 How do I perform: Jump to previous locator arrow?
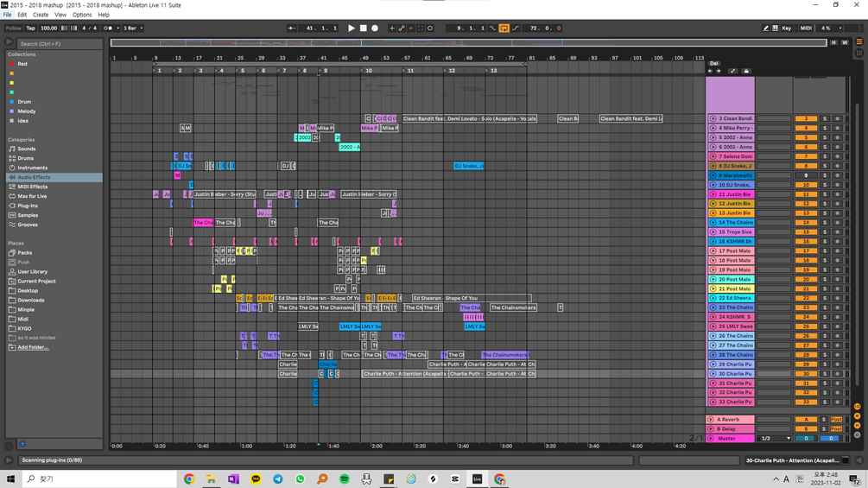tap(710, 71)
